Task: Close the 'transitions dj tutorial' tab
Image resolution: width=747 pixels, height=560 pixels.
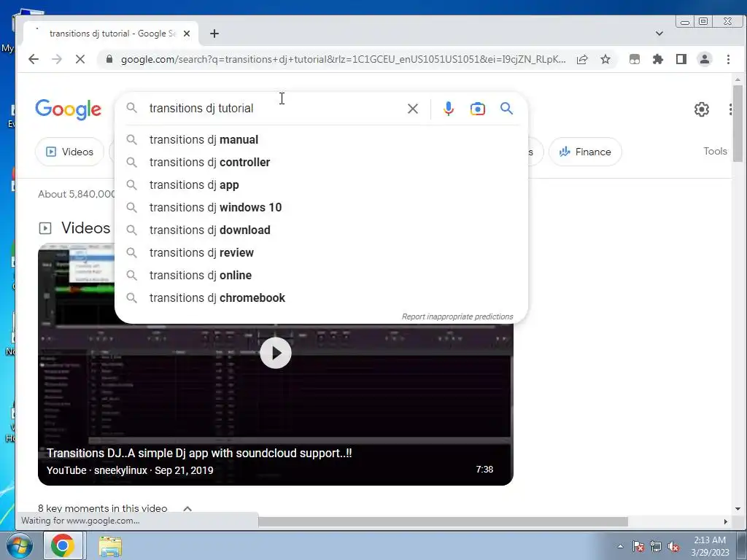Action: click(187, 34)
